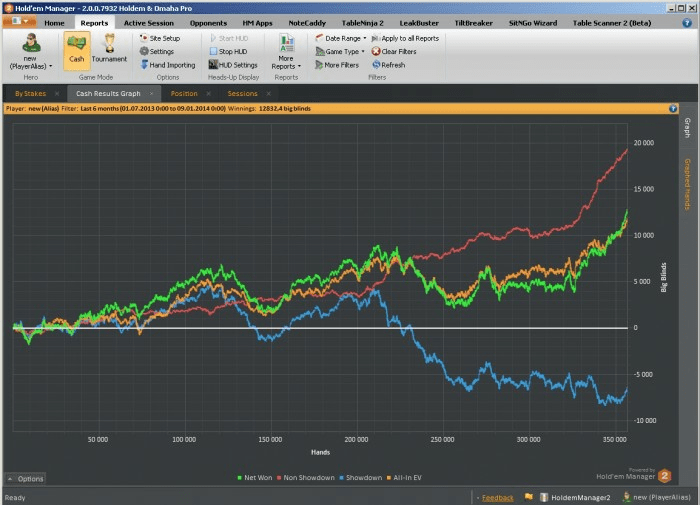Expand the Options panel
The height and width of the screenshot is (505, 700).
coord(25,479)
